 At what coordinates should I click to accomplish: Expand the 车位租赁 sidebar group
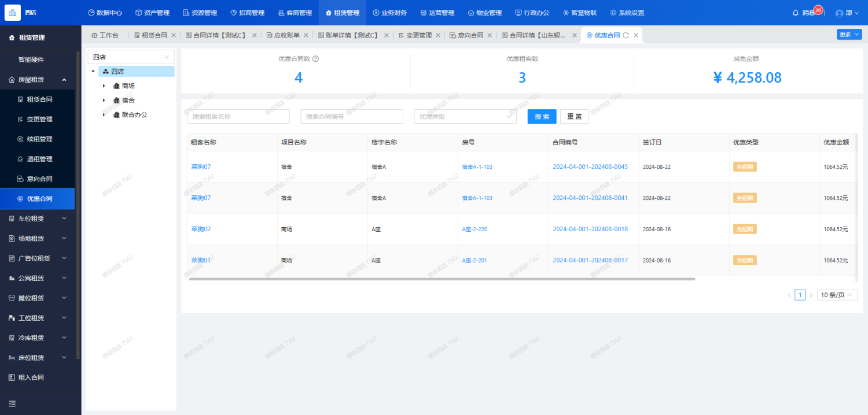click(64, 218)
